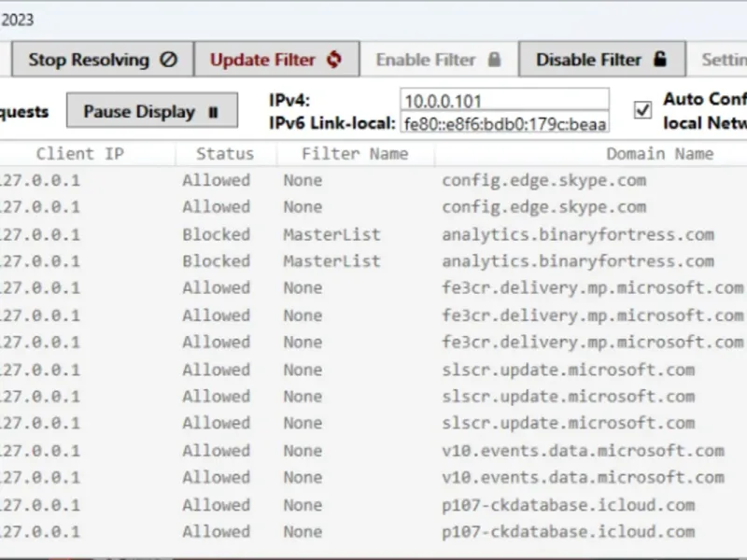Click the refresh icon on Update Filter
Image resolution: width=747 pixels, height=560 pixels.
[334, 60]
